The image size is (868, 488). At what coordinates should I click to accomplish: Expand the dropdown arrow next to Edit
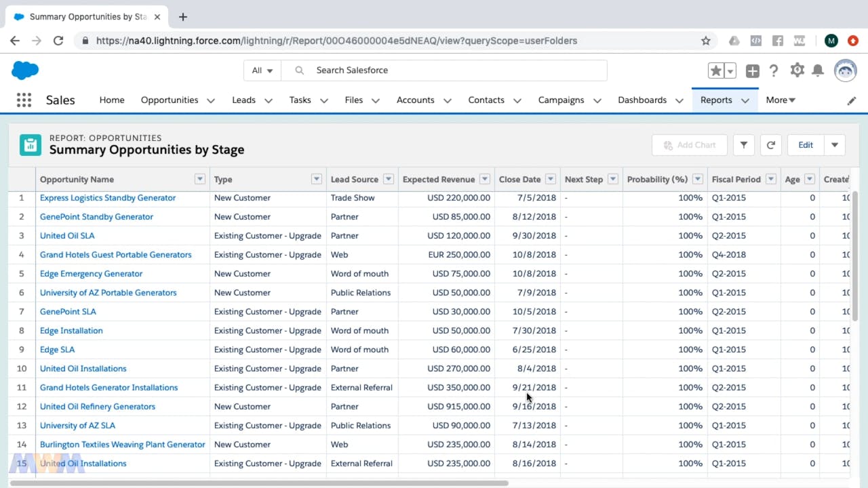835,145
